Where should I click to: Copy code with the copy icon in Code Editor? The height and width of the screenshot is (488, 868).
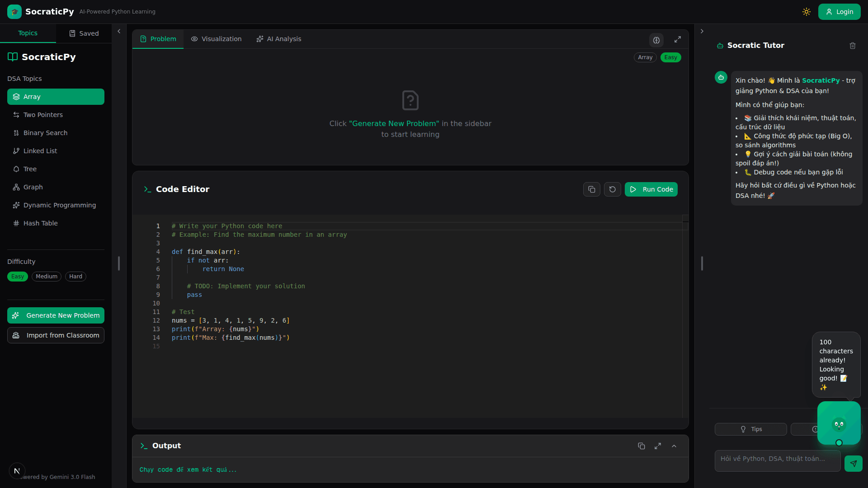coord(591,189)
